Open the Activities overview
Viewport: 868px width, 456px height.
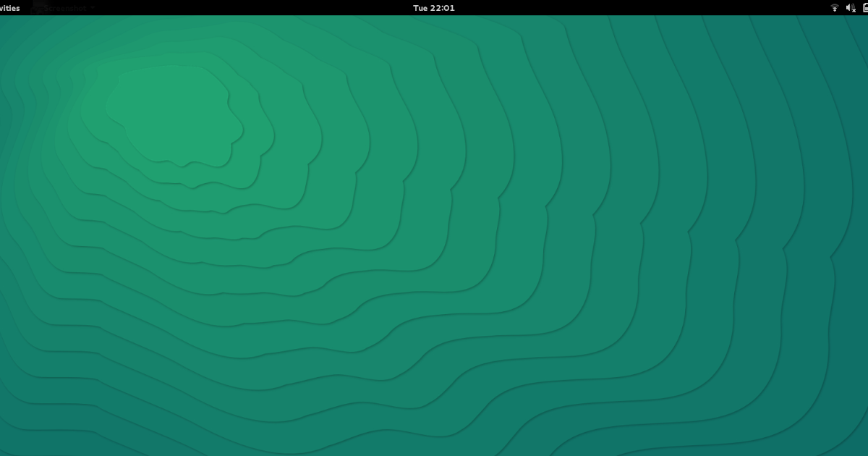(9, 8)
